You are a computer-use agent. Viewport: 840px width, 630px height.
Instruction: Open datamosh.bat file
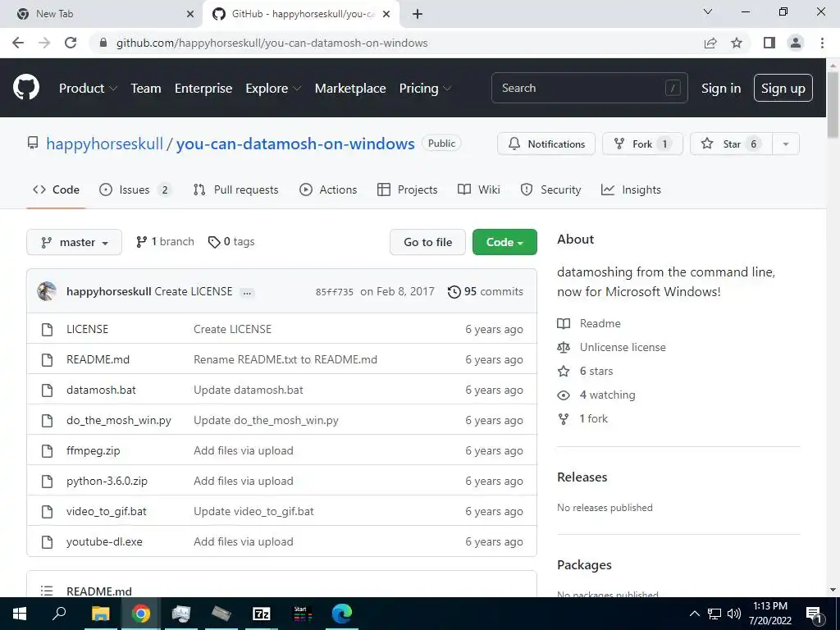tap(101, 390)
